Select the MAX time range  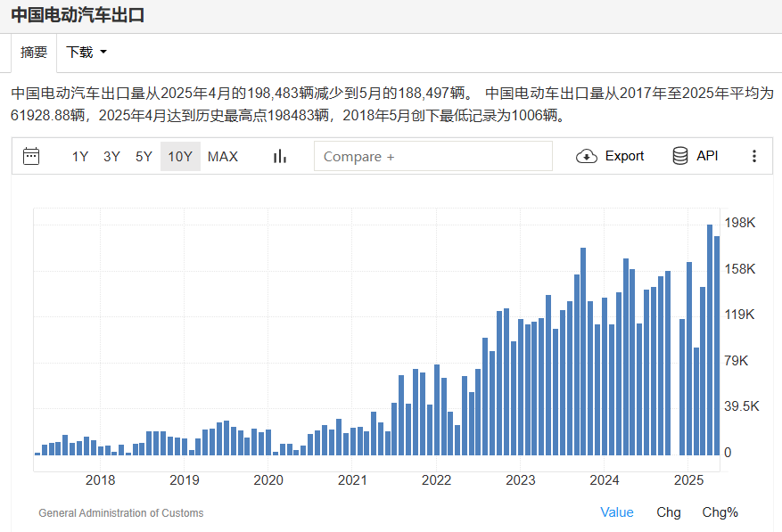point(222,157)
